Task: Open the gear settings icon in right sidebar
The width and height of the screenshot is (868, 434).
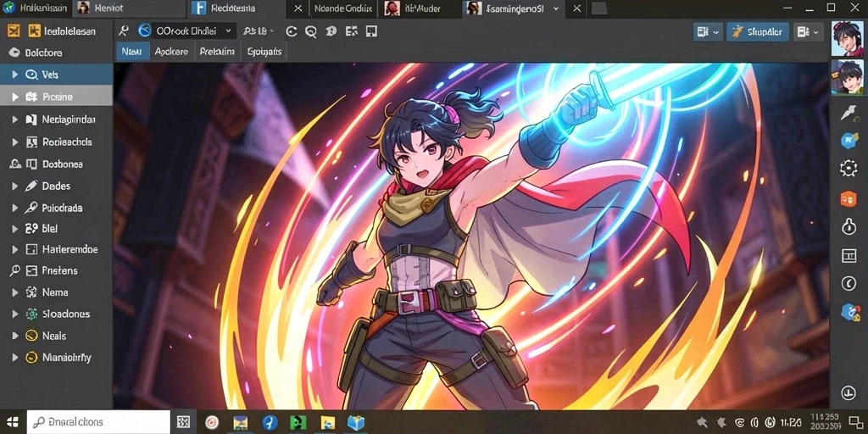Action: (848, 169)
